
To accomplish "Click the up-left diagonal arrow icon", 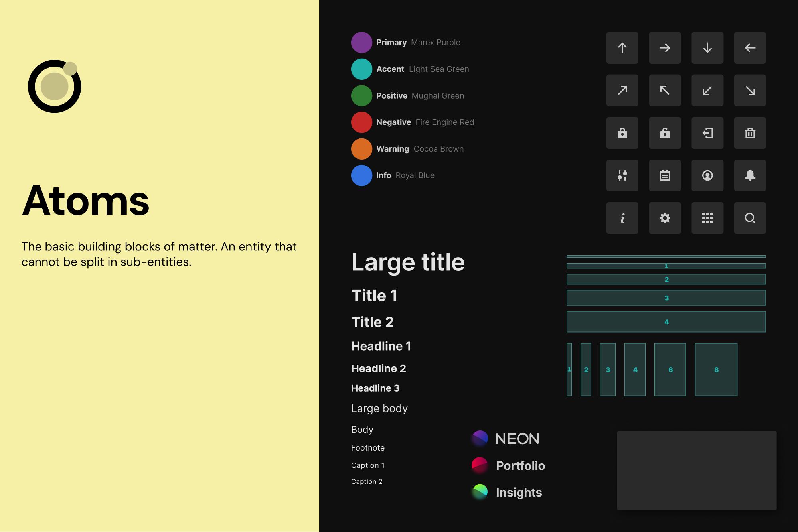I will pyautogui.click(x=665, y=91).
